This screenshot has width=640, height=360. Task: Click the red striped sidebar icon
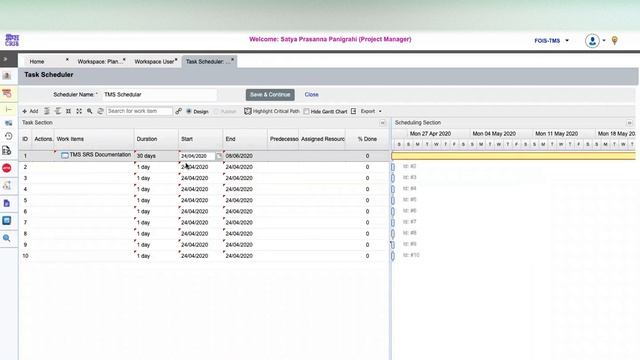pos(7,93)
